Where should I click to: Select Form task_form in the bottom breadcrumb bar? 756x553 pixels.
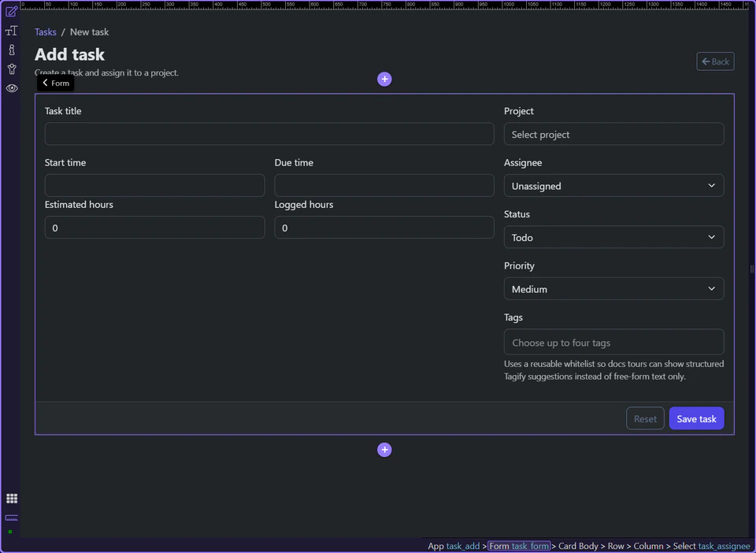click(519, 545)
